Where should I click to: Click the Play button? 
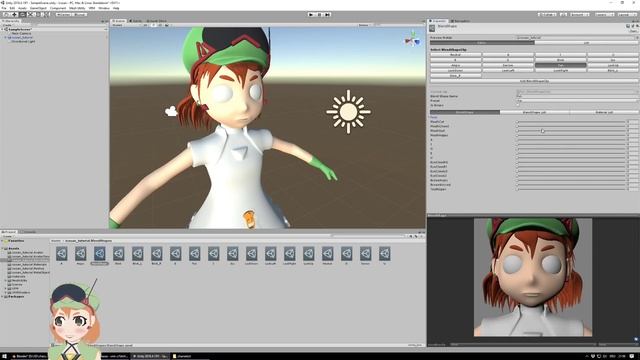click(312, 14)
